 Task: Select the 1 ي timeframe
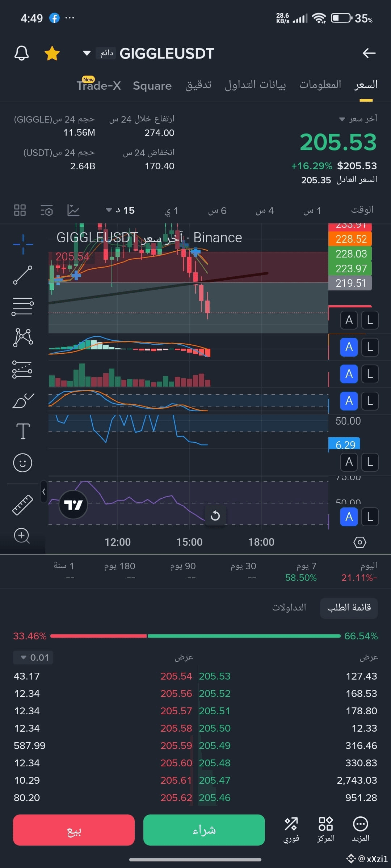coord(171,210)
